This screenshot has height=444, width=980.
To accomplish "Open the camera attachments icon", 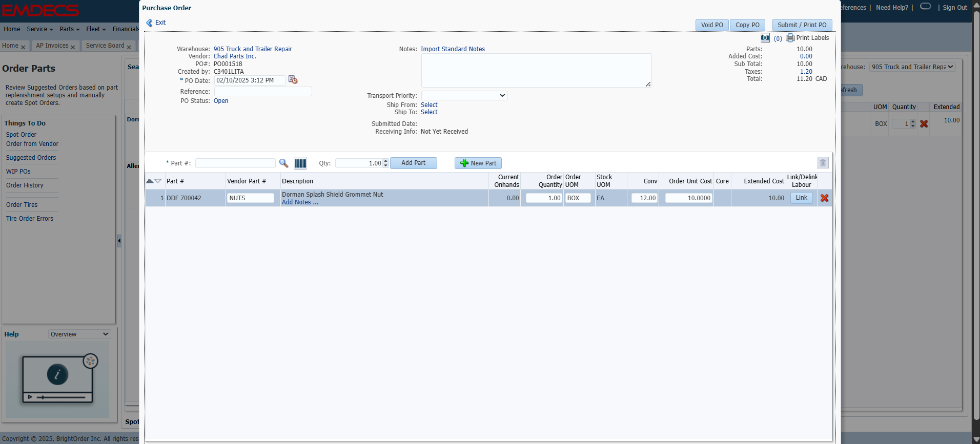I will click(765, 38).
